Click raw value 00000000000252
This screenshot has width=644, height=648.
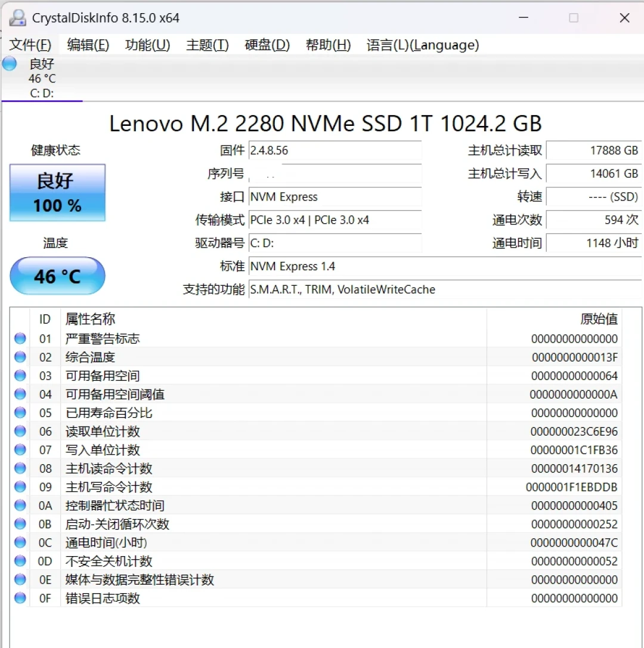click(575, 524)
